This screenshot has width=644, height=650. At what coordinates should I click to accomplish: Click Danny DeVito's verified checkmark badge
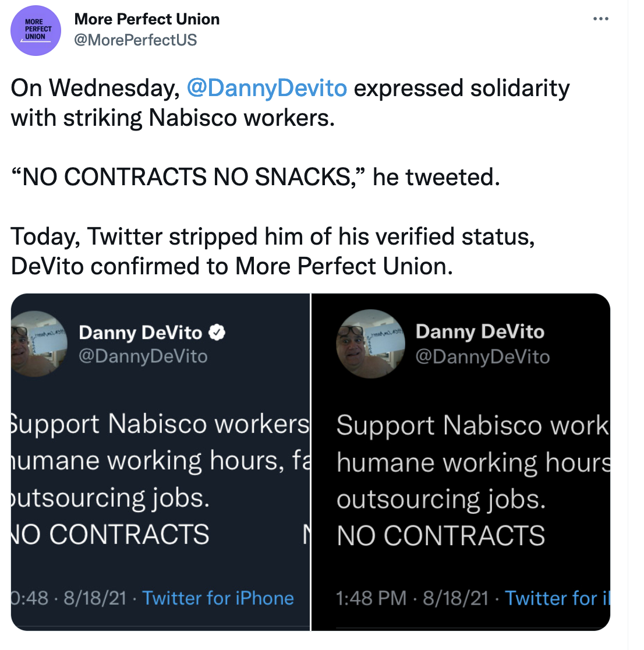218,332
